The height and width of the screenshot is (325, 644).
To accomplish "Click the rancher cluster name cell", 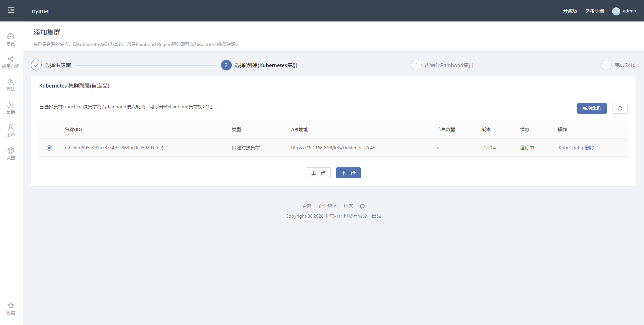I will 114,148.
